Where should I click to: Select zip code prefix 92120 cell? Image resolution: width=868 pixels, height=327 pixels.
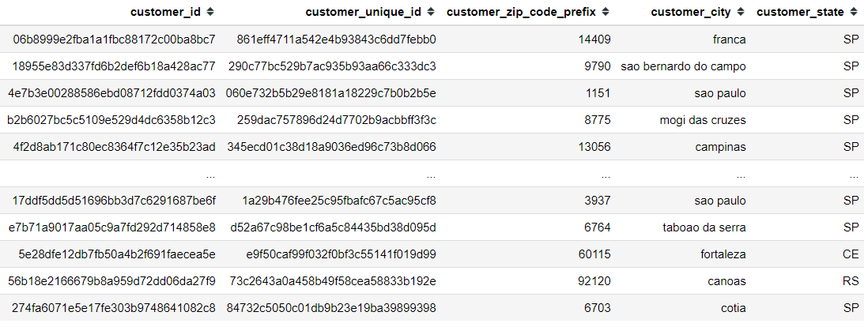click(594, 281)
